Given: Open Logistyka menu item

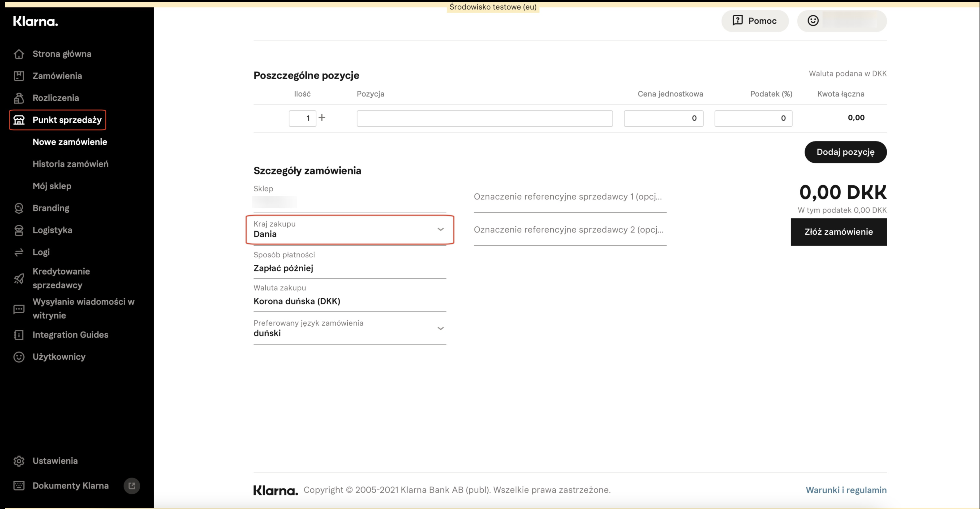Looking at the screenshot, I should click(52, 230).
